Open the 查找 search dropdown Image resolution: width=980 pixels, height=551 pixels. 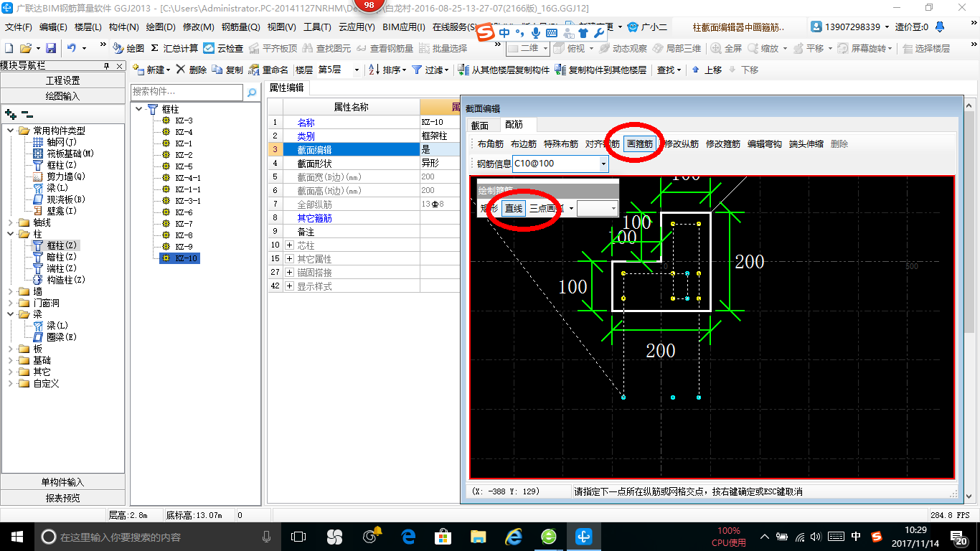[669, 70]
